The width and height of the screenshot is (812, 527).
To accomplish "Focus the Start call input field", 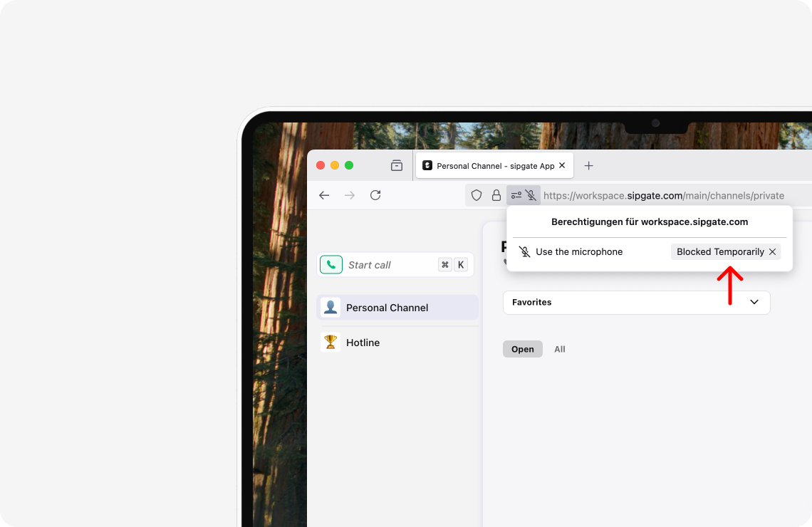I will pos(395,264).
